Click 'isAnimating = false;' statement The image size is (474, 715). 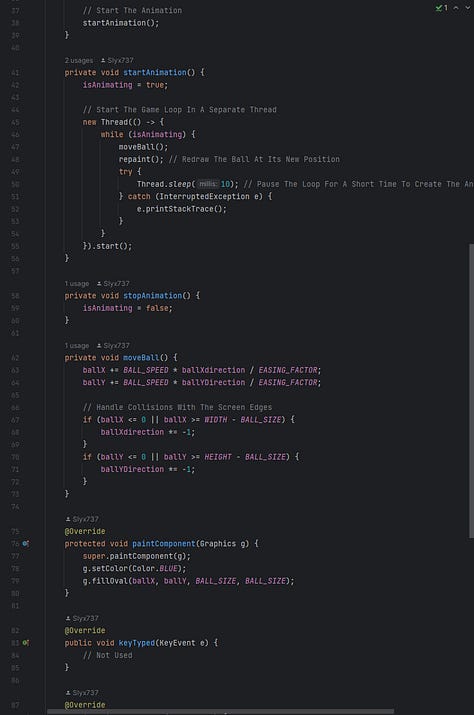[127, 308]
